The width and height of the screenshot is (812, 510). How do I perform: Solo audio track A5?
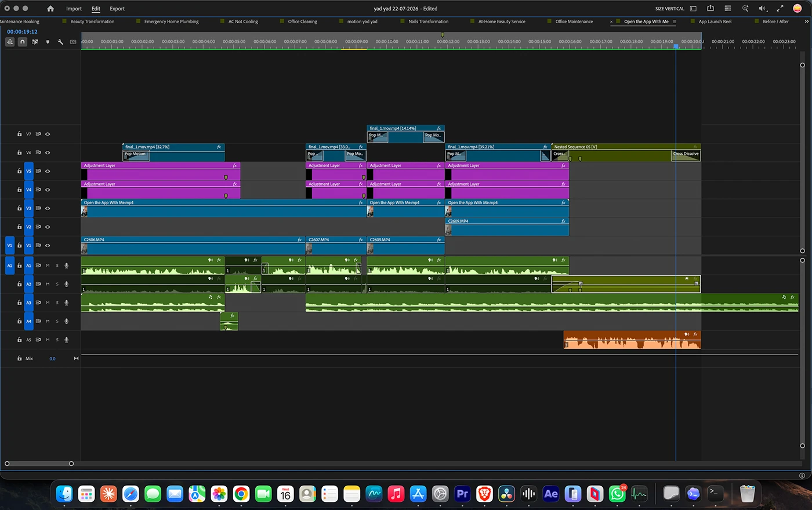pos(57,340)
